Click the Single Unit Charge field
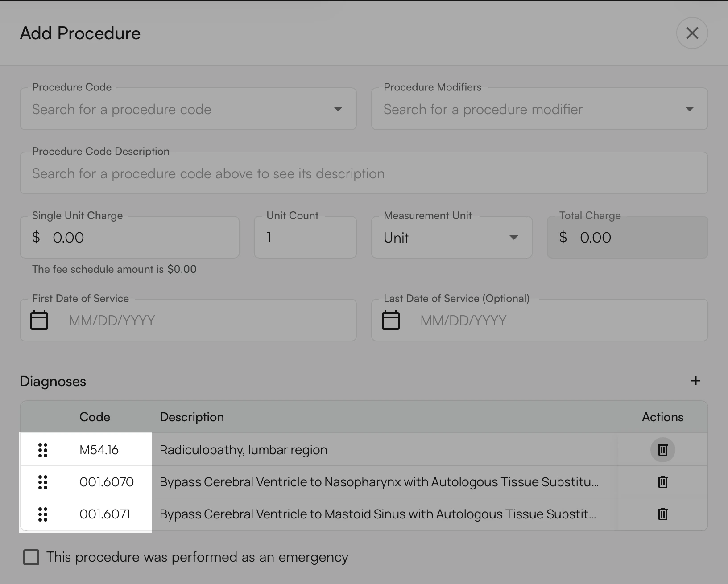The width and height of the screenshot is (728, 584). click(x=129, y=237)
